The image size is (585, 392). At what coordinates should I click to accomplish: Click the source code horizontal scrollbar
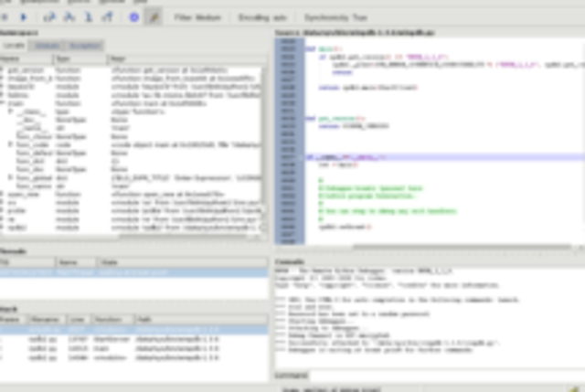pyautogui.click(x=462, y=248)
